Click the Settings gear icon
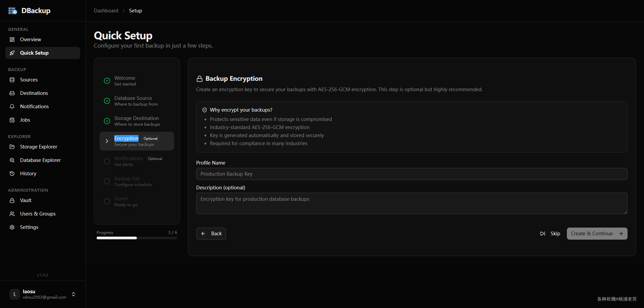The image size is (644, 308). (x=12, y=227)
